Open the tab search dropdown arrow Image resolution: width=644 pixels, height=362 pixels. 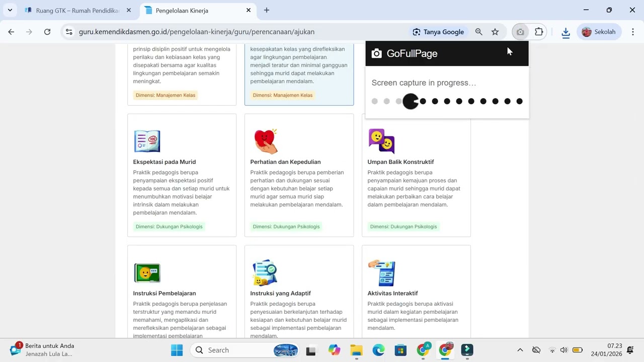[x=10, y=10]
